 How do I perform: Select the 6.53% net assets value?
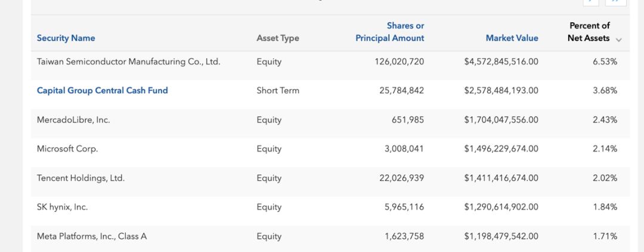605,62
